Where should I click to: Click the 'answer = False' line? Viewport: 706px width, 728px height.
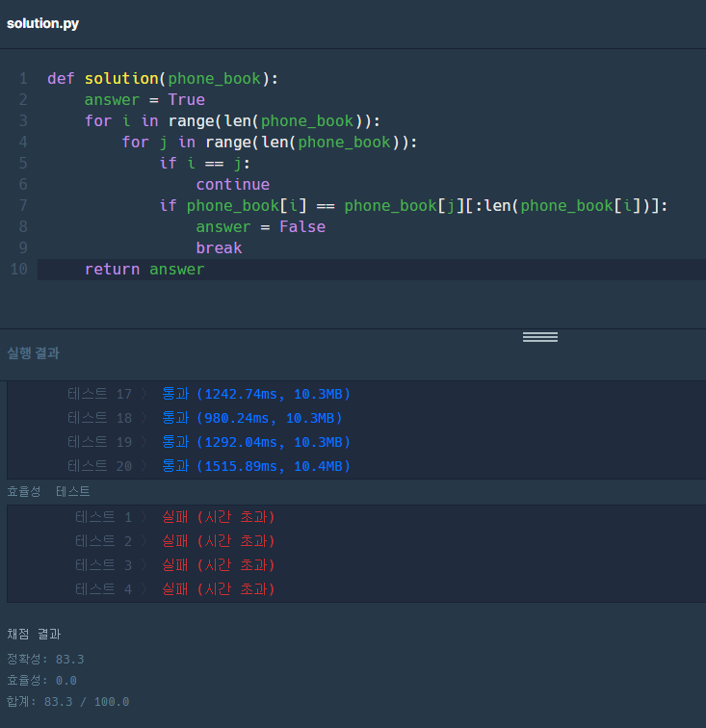261,226
